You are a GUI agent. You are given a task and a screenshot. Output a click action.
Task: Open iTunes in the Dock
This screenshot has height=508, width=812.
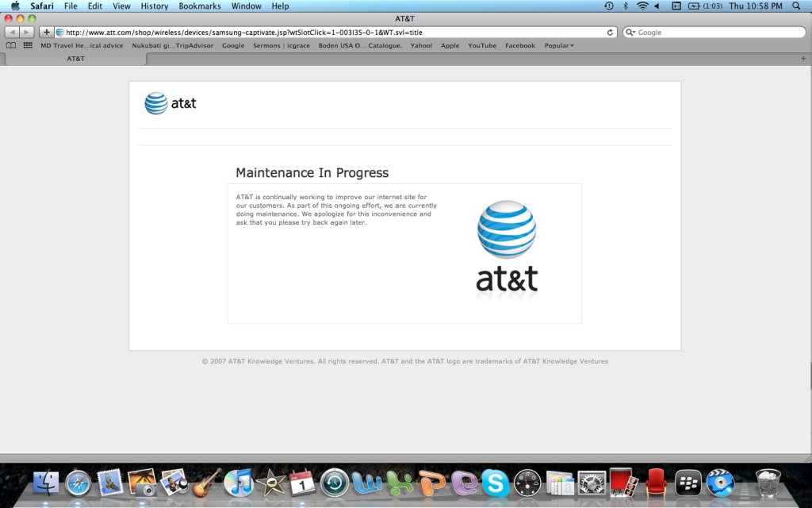[238, 483]
